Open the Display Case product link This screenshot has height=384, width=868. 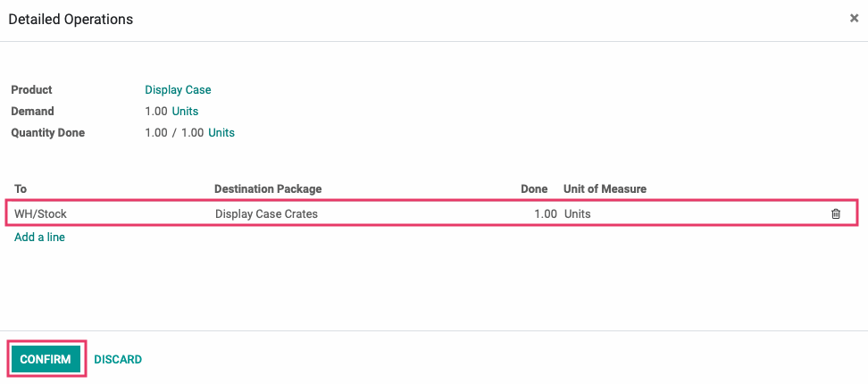click(178, 89)
